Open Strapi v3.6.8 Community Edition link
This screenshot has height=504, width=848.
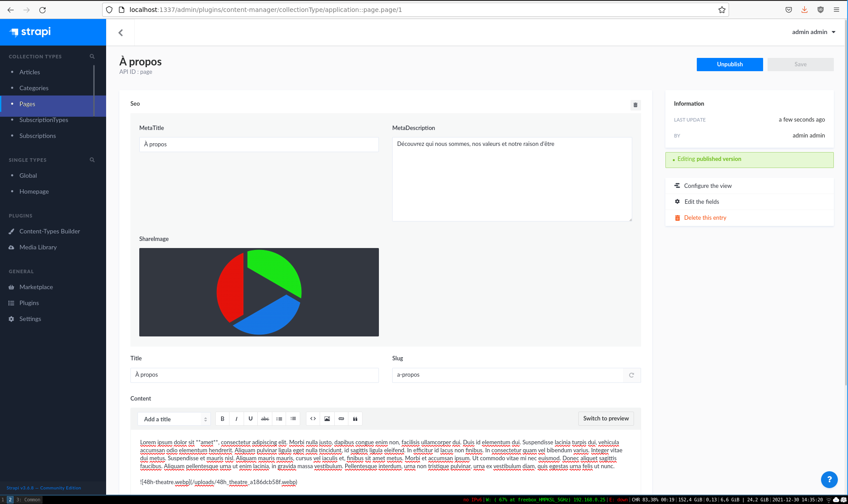(44, 488)
